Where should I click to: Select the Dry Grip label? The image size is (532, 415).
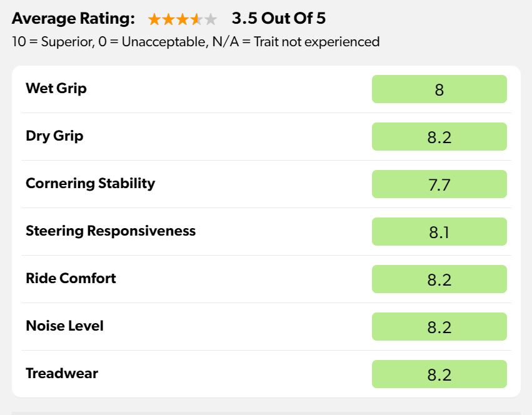pyautogui.click(x=54, y=136)
